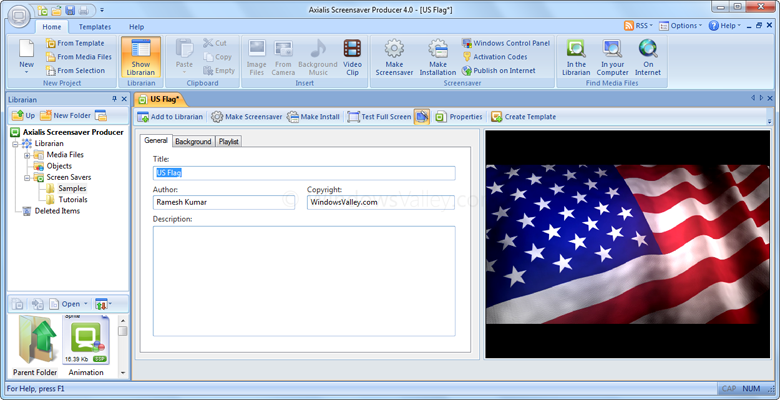The width and height of the screenshot is (780, 400).
Task: Click the Author field Ramesh Kumar
Action: (224, 202)
